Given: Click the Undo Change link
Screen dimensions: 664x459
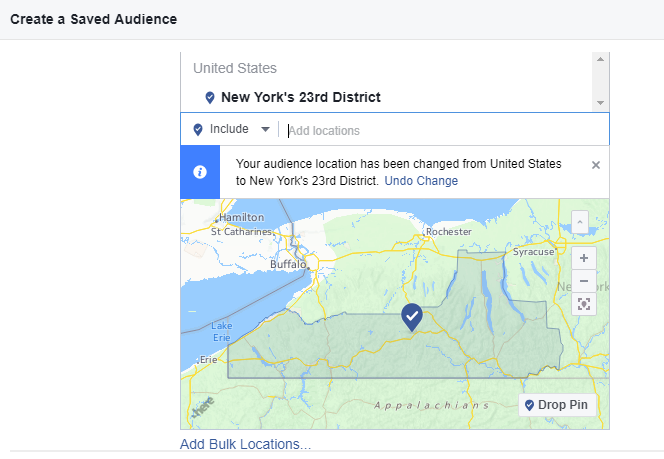Looking at the screenshot, I should [x=421, y=181].
